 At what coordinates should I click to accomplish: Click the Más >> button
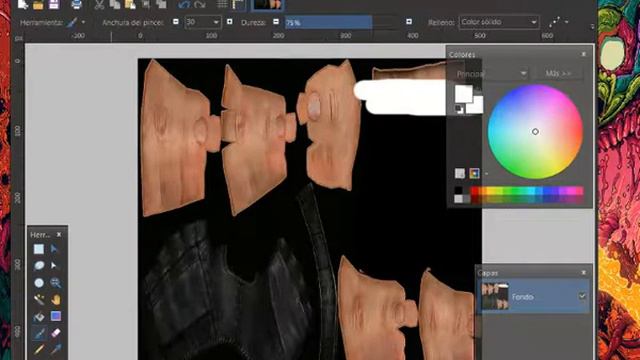tap(558, 74)
